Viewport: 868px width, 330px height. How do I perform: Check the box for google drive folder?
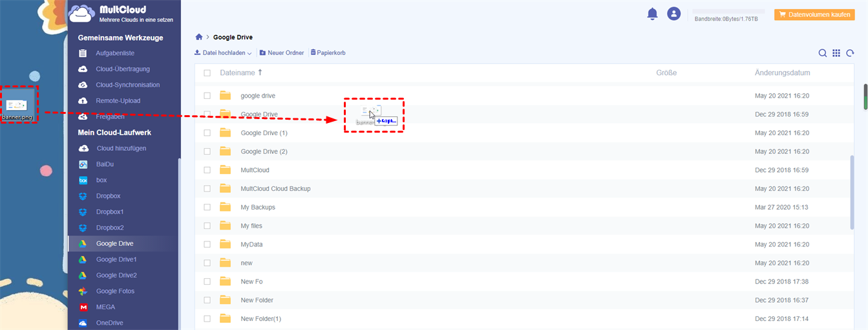pos(207,95)
